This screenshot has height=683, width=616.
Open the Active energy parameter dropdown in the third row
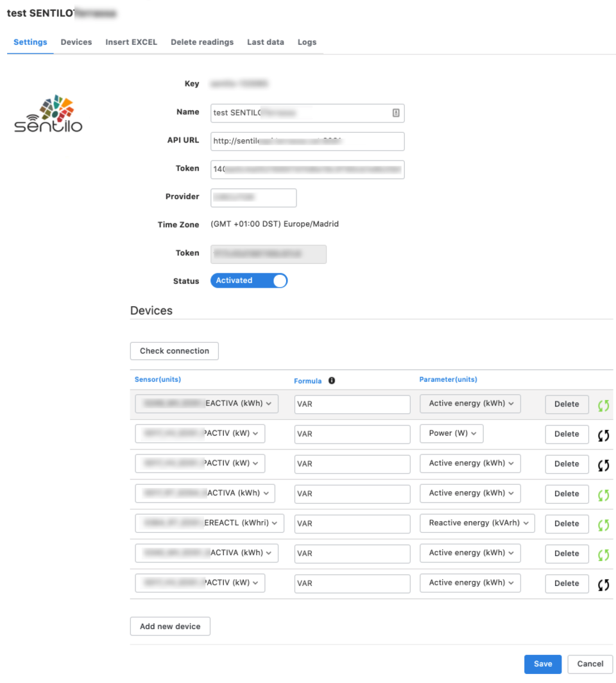(x=470, y=463)
